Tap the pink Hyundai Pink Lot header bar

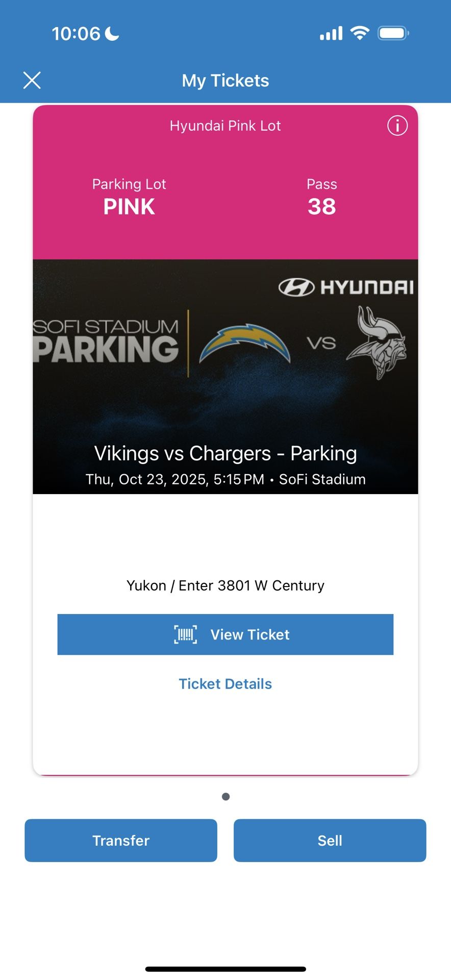pyautogui.click(x=225, y=126)
